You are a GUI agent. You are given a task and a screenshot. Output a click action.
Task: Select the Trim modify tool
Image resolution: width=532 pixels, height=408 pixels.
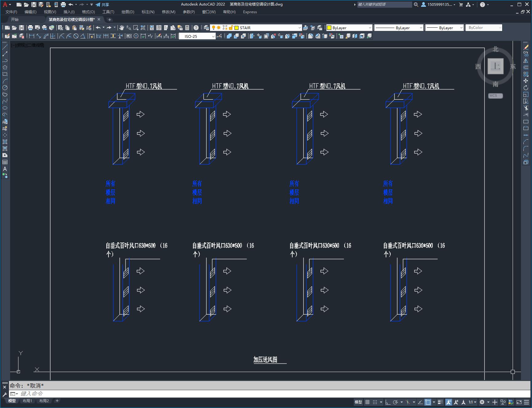click(x=526, y=108)
